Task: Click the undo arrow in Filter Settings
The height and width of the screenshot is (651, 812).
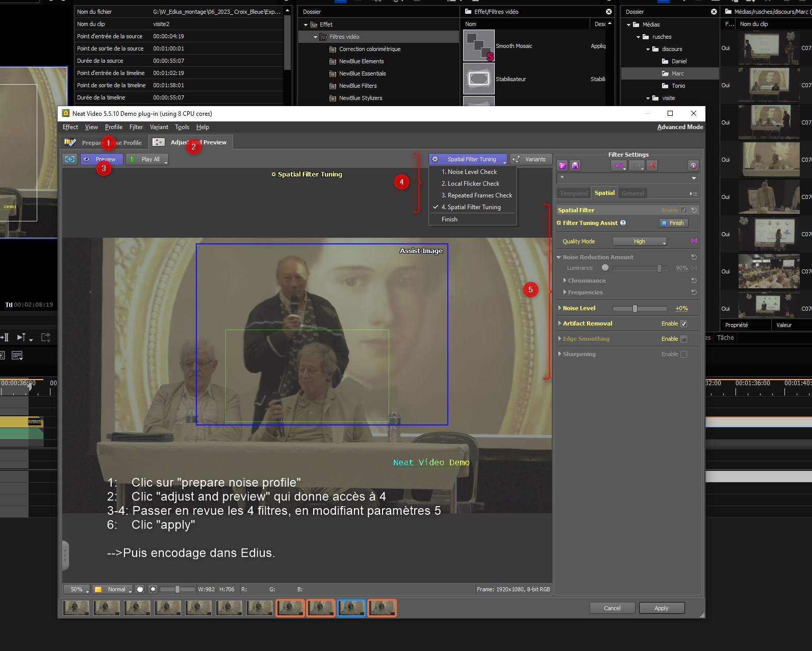Action: pos(619,166)
